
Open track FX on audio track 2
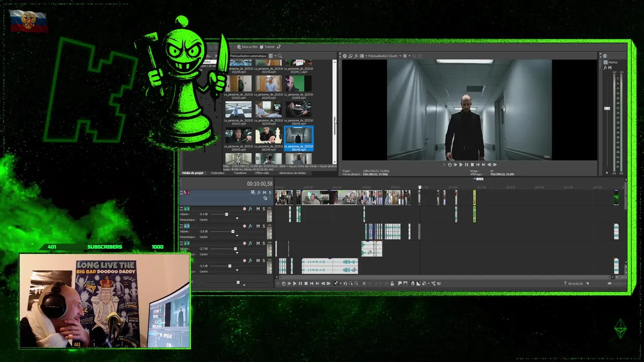[x=250, y=209]
